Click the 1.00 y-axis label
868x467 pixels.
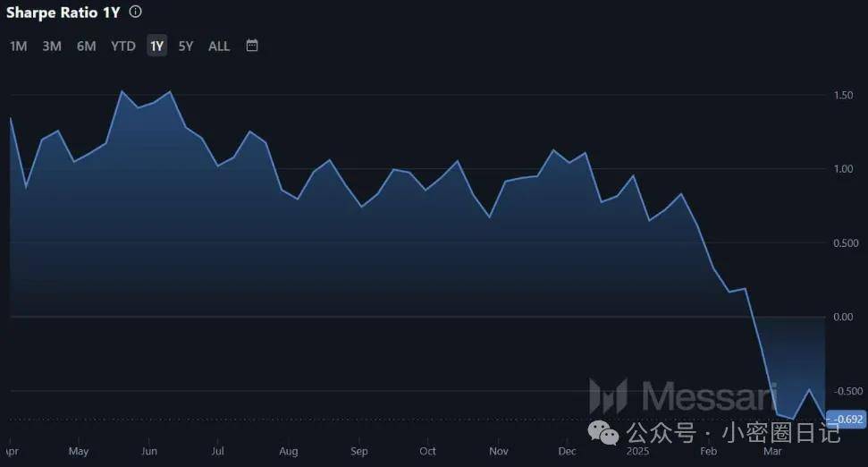(x=843, y=169)
